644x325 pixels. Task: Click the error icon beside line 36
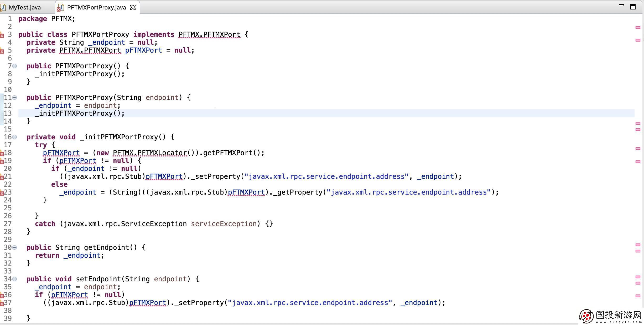pos(2,296)
